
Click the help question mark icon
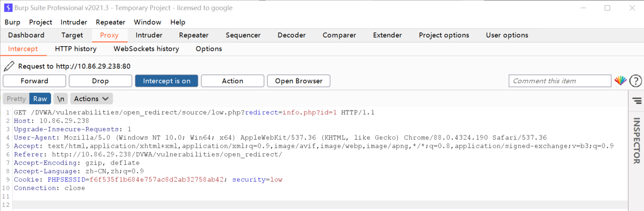coord(636,81)
